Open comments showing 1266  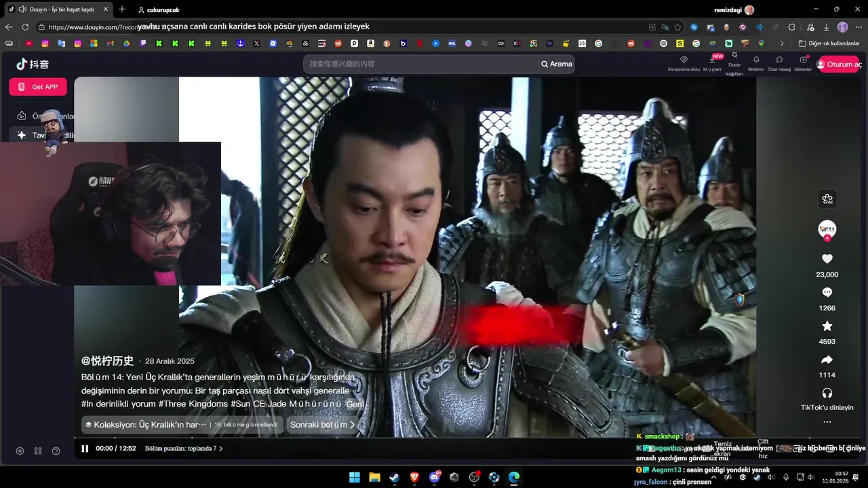coord(827,292)
